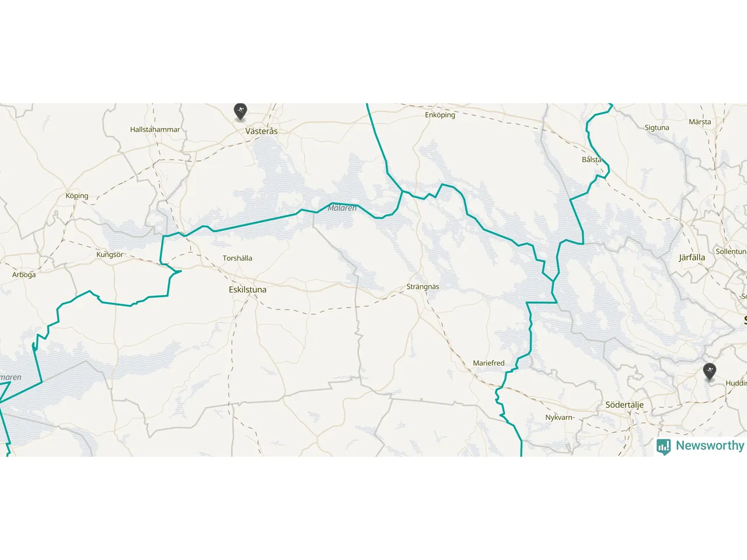
Task: Click the Västerås city label
Action: tap(261, 131)
